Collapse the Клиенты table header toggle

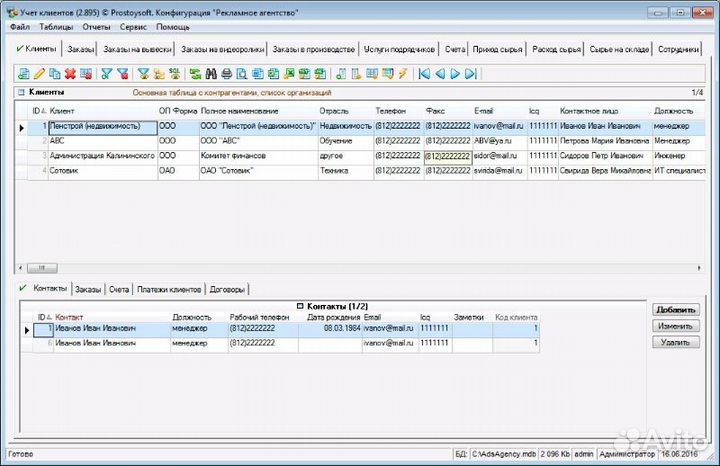[x=20, y=93]
